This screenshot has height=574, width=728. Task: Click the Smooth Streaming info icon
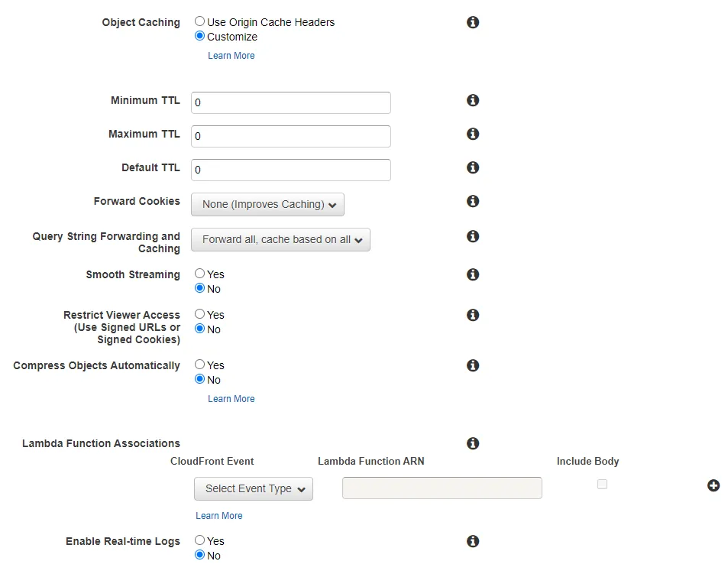pos(473,275)
